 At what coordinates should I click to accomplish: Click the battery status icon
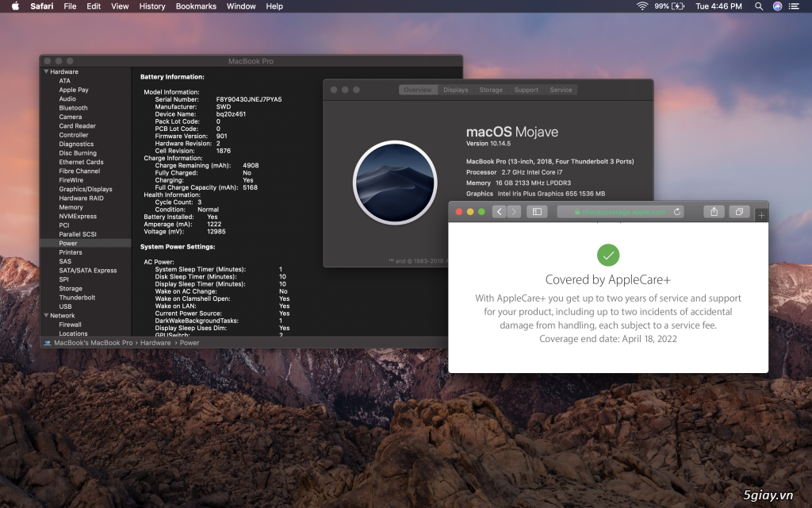pos(678,6)
